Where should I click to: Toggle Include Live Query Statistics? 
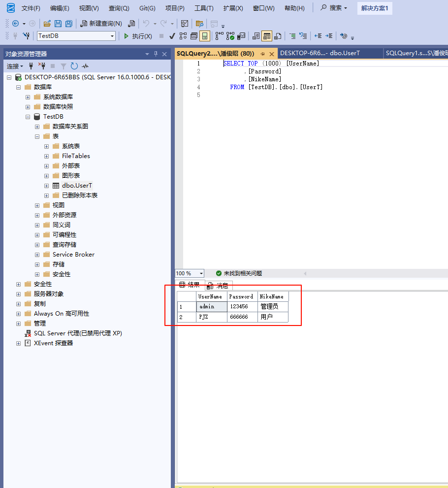click(x=230, y=36)
